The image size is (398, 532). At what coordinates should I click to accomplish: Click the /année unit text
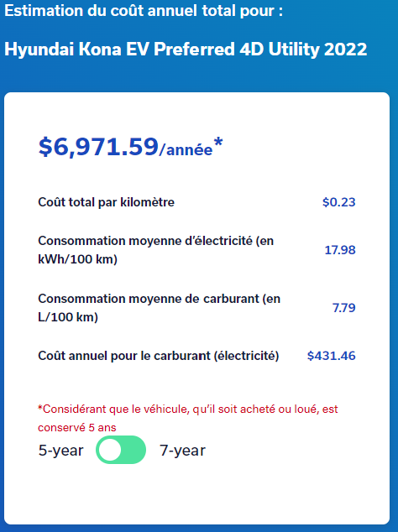click(x=186, y=149)
